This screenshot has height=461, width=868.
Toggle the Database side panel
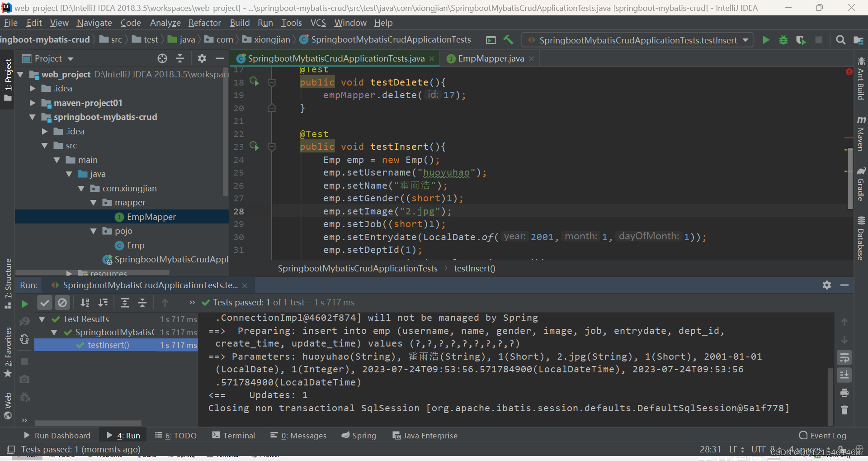pos(861,238)
